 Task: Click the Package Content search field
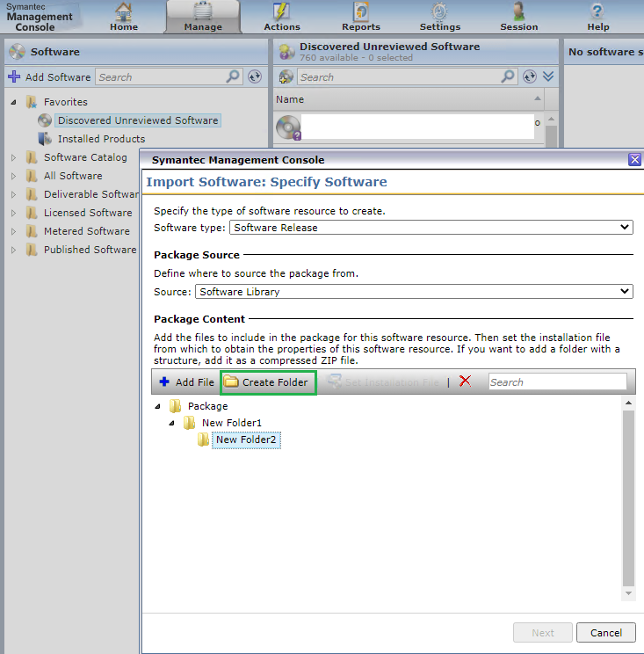coord(557,382)
